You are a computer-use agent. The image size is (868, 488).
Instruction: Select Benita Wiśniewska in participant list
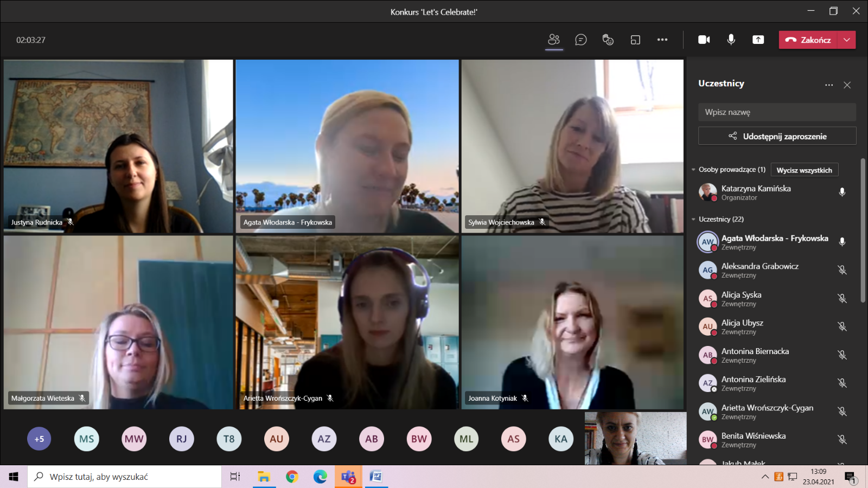(774, 439)
